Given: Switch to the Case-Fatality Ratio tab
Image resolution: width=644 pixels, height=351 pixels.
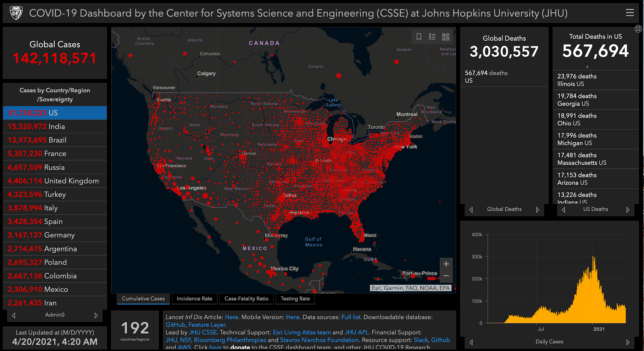Looking at the screenshot, I should 246,299.
